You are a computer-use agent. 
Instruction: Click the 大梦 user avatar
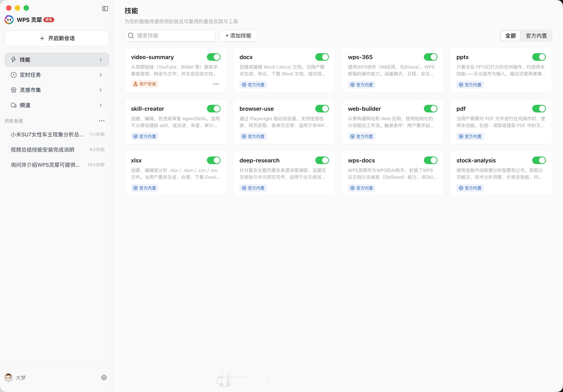click(x=8, y=378)
